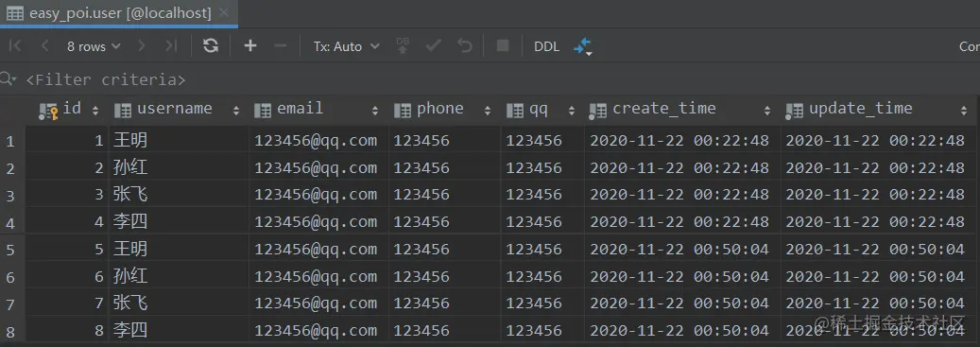
Task: Select the username cell 李四 in row 4
Action: click(x=178, y=222)
